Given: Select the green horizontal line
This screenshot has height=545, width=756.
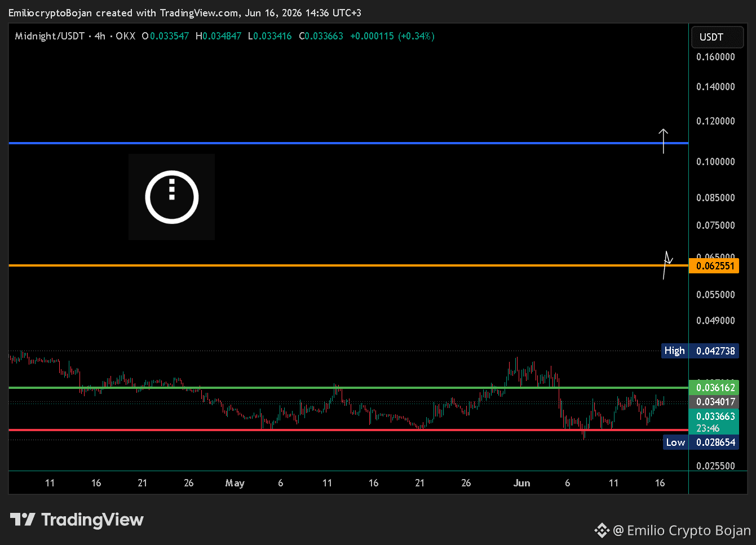Looking at the screenshot, I should 348,388.
